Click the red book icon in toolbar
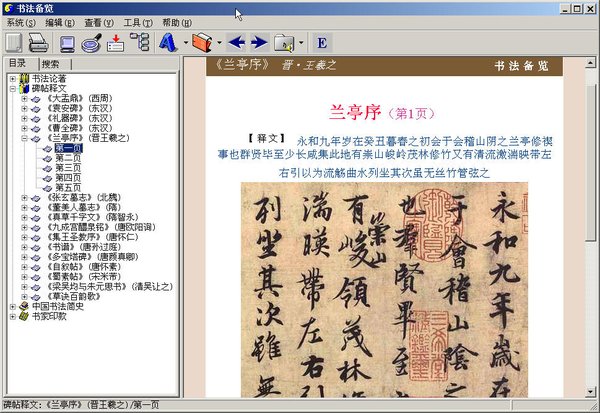This screenshot has height=413, width=600. [x=202, y=43]
